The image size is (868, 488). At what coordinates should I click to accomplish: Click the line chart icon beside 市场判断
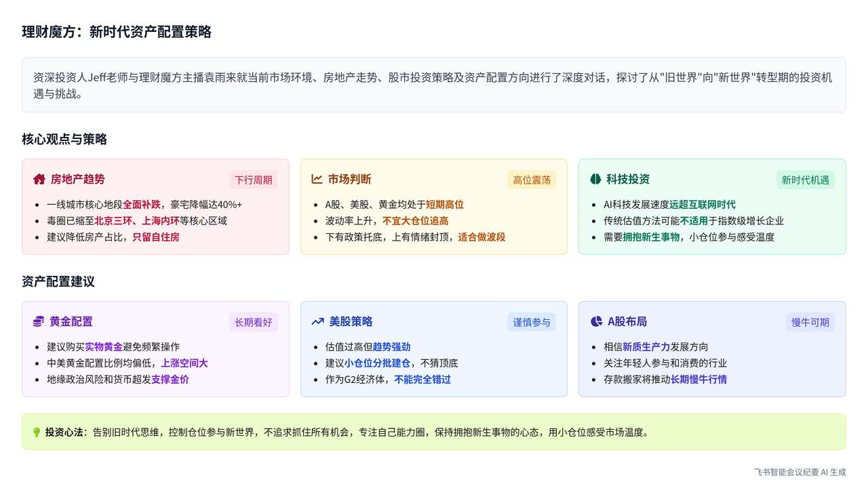point(317,180)
